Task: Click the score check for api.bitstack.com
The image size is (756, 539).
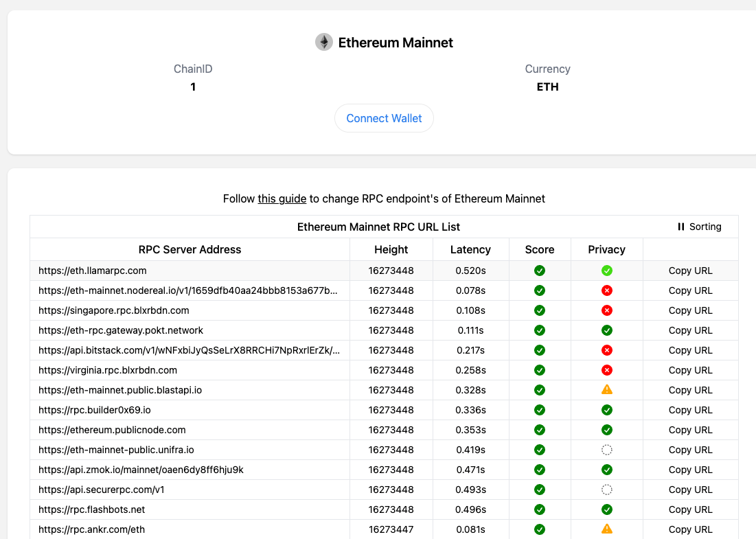Action: pyautogui.click(x=540, y=350)
